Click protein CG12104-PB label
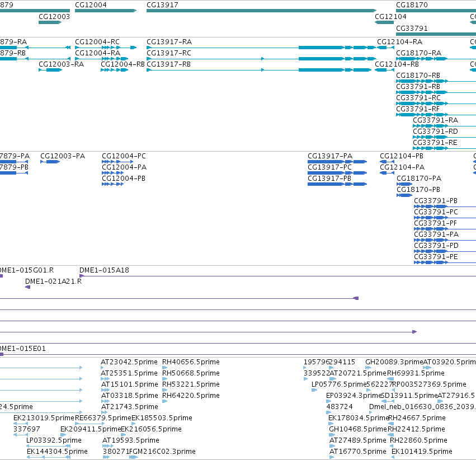The image size is (476, 460). coord(402,156)
